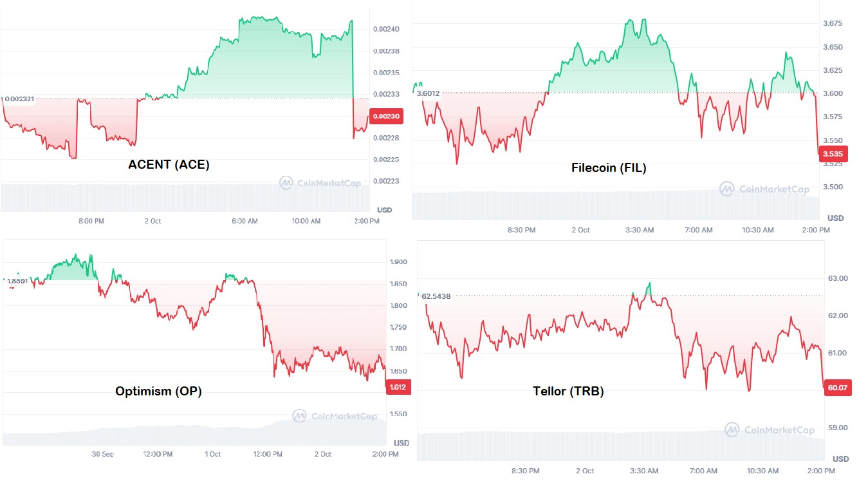
Task: Click the 0.002321 opening price label
Action: pos(20,99)
